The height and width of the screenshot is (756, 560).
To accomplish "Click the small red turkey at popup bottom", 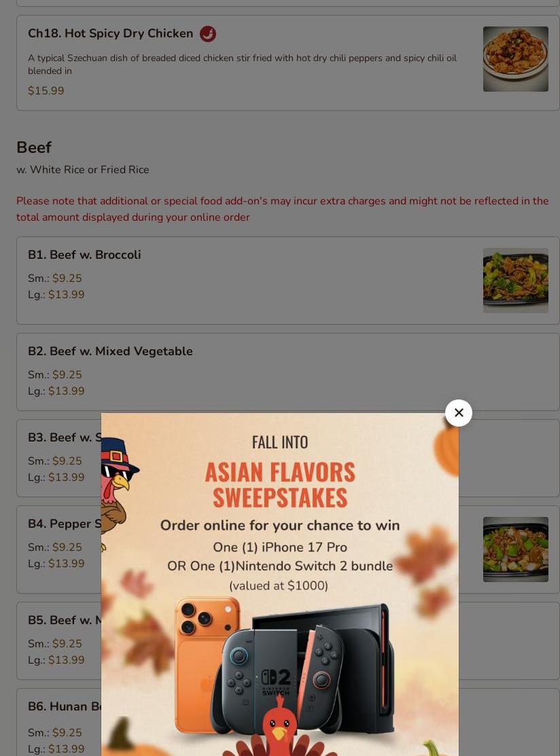I will point(280,733).
